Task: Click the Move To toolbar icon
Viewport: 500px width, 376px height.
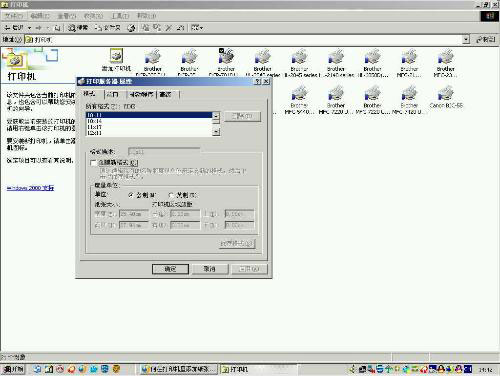Action: tap(146, 28)
